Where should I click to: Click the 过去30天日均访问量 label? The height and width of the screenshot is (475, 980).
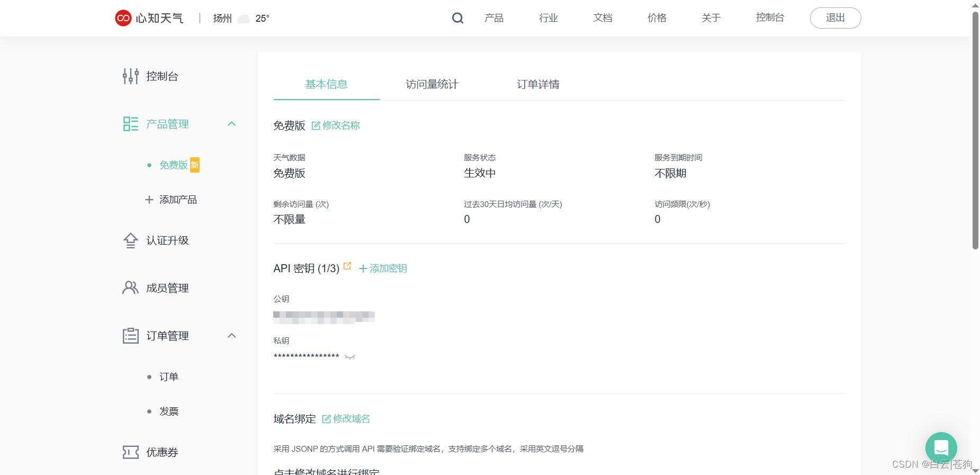tap(513, 204)
